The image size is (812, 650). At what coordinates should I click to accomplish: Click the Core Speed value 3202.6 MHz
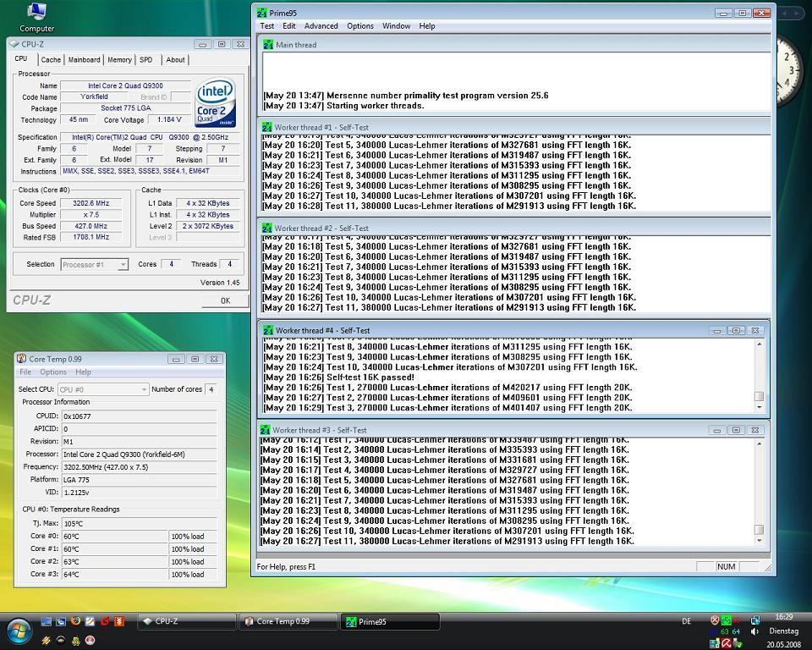(91, 203)
